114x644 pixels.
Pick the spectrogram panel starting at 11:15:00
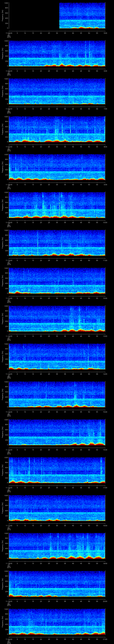pos(57,432)
